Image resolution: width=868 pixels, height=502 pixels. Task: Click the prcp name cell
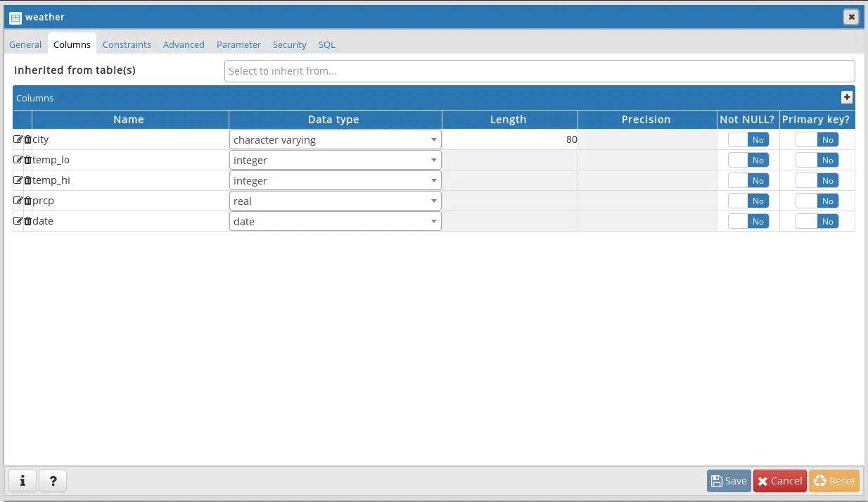click(x=130, y=201)
